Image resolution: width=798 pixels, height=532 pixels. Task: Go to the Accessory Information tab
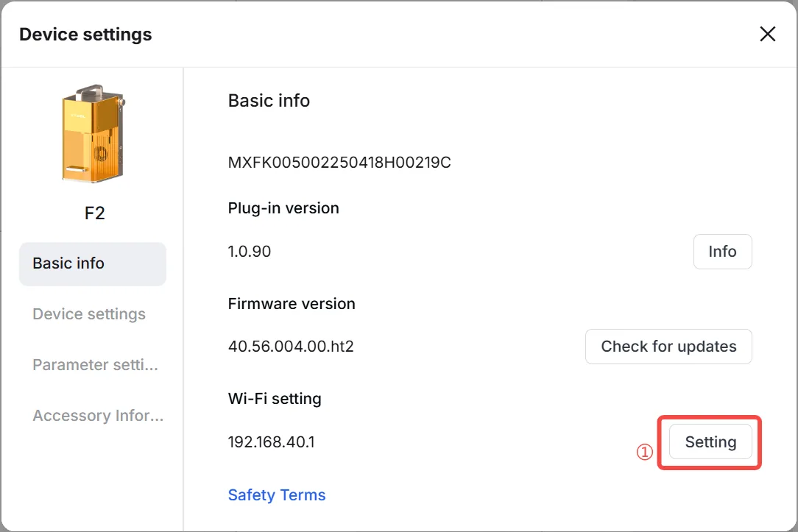click(98, 416)
